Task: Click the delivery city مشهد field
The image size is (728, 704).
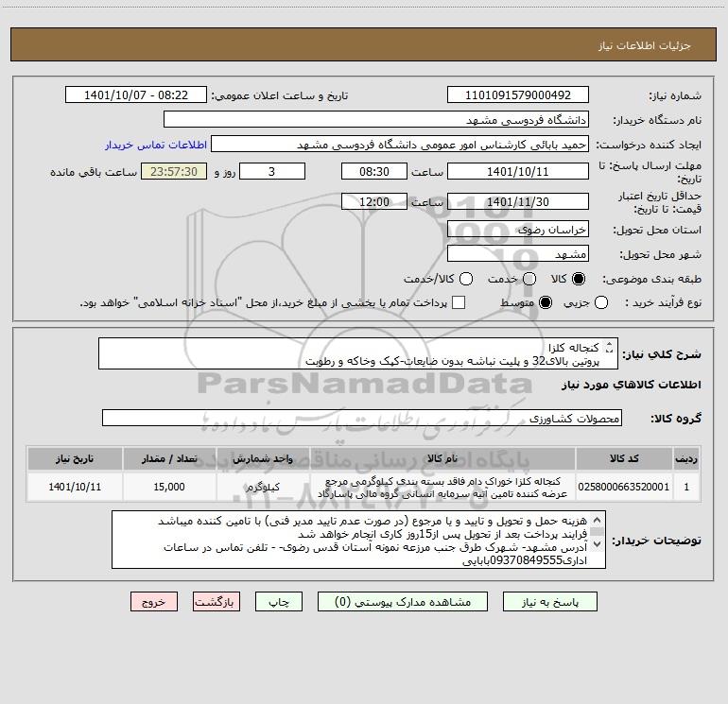Action: (518, 254)
